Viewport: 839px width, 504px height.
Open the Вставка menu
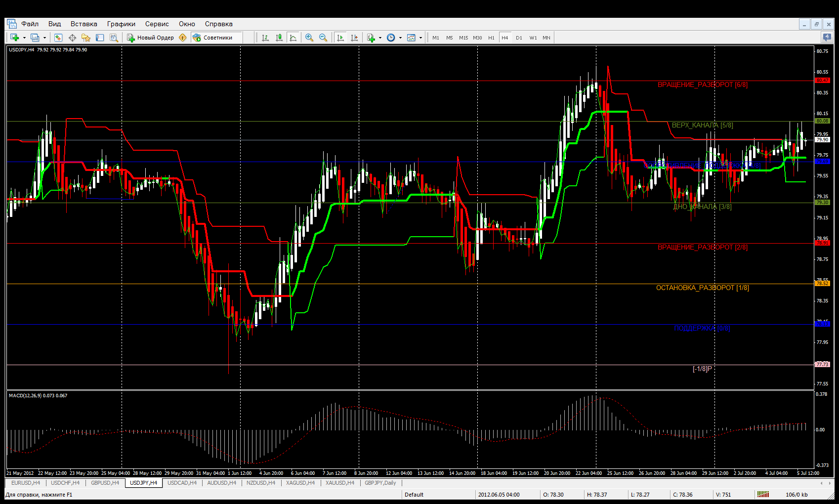84,24
